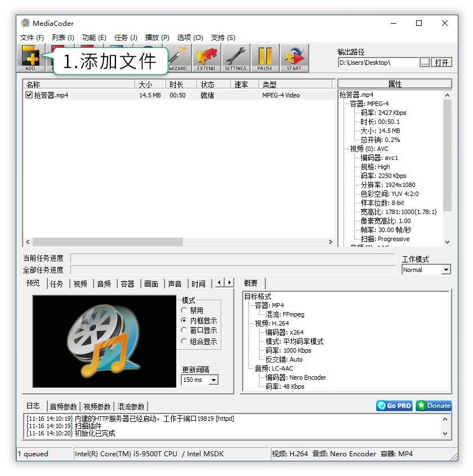The image size is (473, 476).
Task: Open the 视频参数 log tab
Action: click(97, 407)
